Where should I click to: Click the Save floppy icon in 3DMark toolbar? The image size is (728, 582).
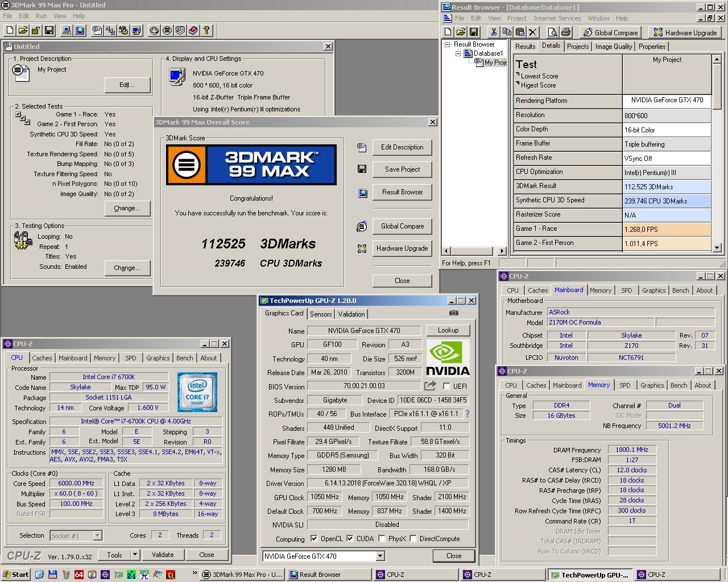point(49,30)
